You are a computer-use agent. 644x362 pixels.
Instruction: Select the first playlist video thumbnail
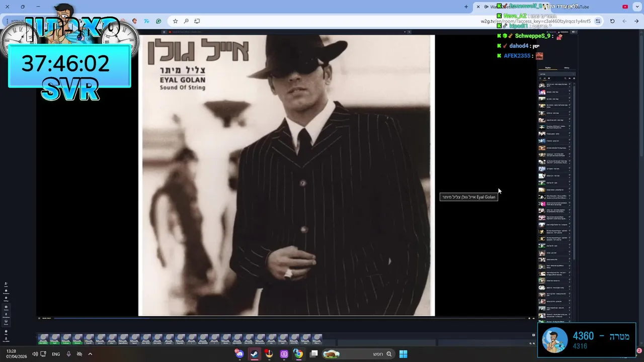(542, 85)
